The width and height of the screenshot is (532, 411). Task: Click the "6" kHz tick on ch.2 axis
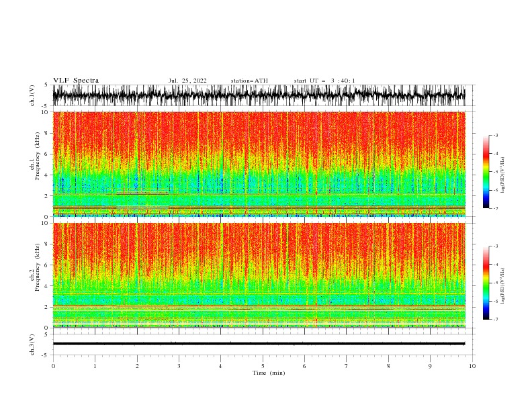46,265
